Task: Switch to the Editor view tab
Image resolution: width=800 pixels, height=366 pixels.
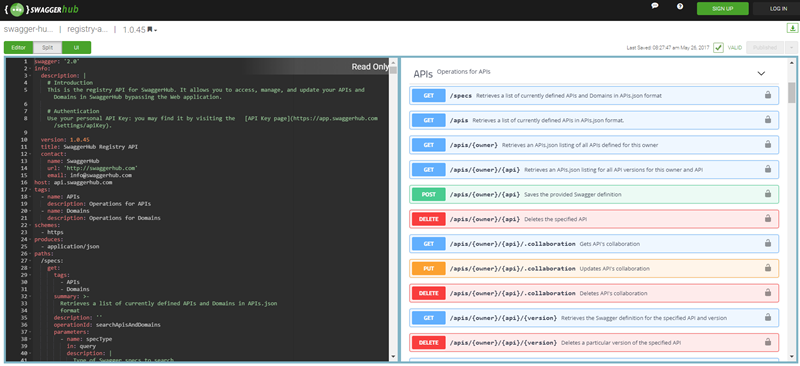Action: 18,47
